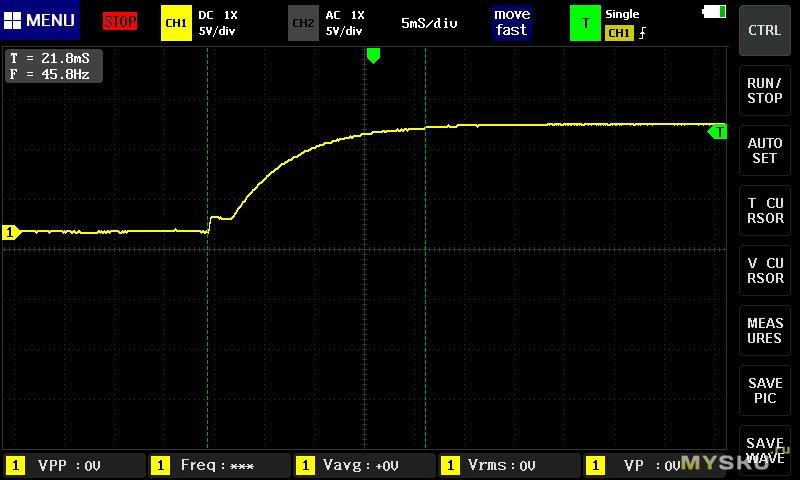This screenshot has width=800, height=480.
Task: Open the green T trigger settings
Action: pyautogui.click(x=584, y=22)
